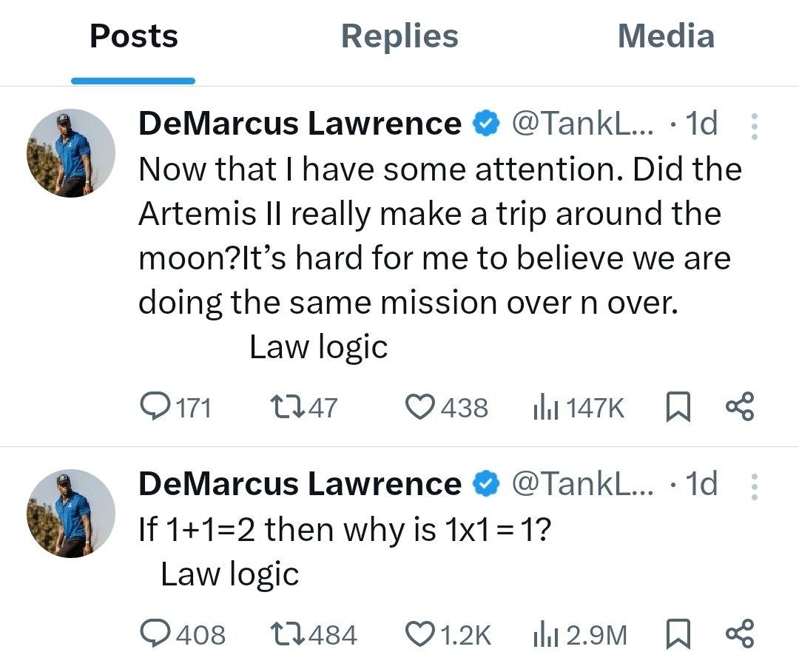Image resolution: width=799 pixels, height=672 pixels.
Task: Select the Posts tab
Action: [134, 36]
